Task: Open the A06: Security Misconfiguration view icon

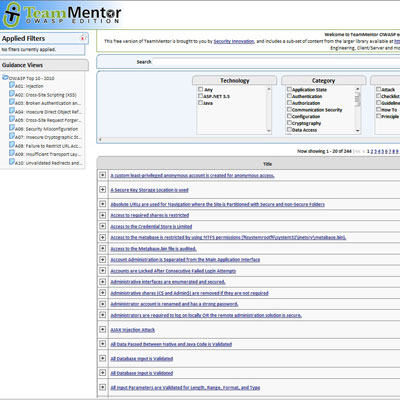Action: (12, 128)
